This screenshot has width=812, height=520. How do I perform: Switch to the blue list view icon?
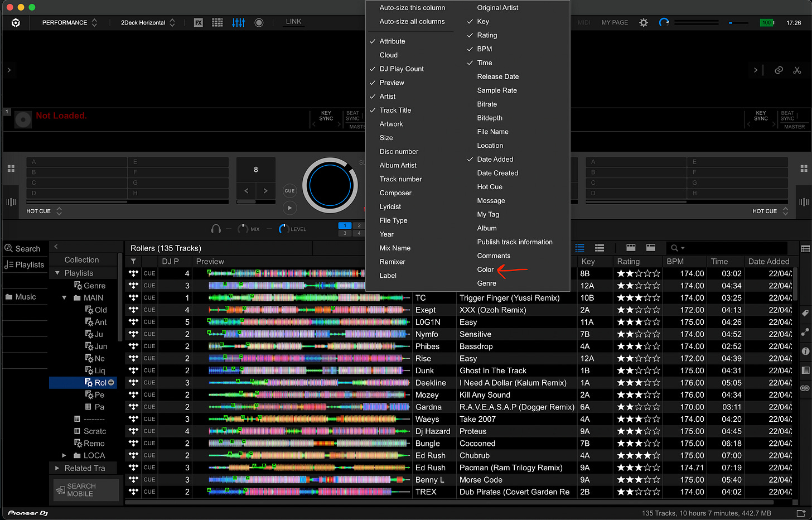coord(580,248)
